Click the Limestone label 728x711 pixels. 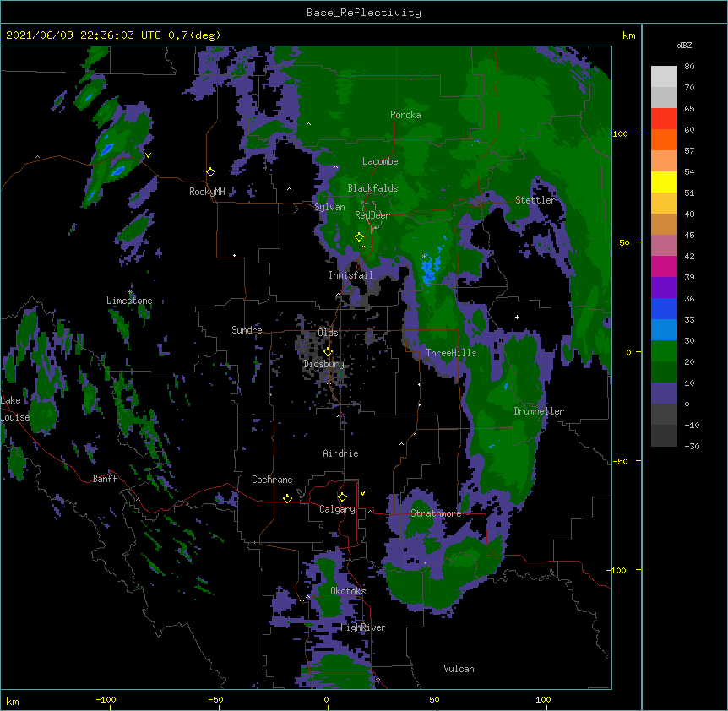point(129,301)
